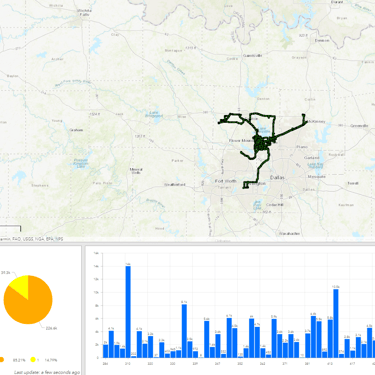Click the Mineral Wells label on the map
The height and width of the screenshot is (375, 375).
click(136, 171)
